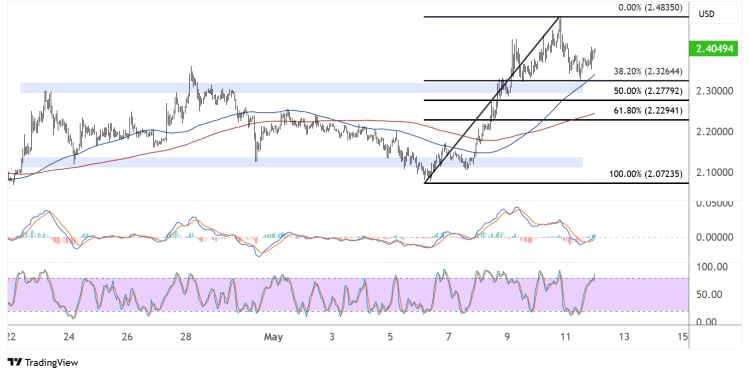This screenshot has width=749, height=375.
Task: Click the 11 date on time axis
Action: point(565,337)
